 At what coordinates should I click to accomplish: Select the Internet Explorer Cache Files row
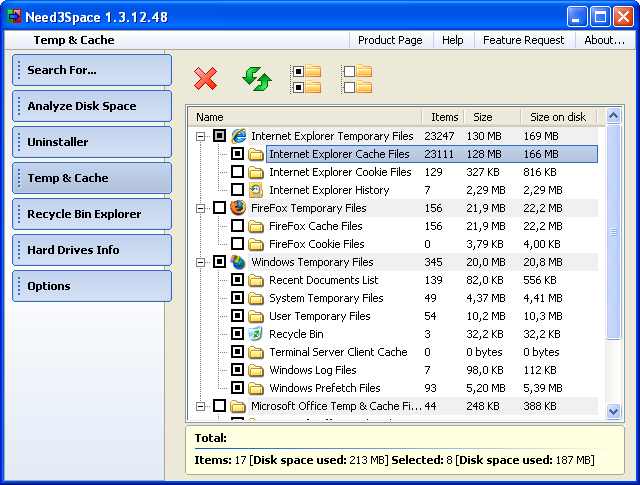(432, 154)
